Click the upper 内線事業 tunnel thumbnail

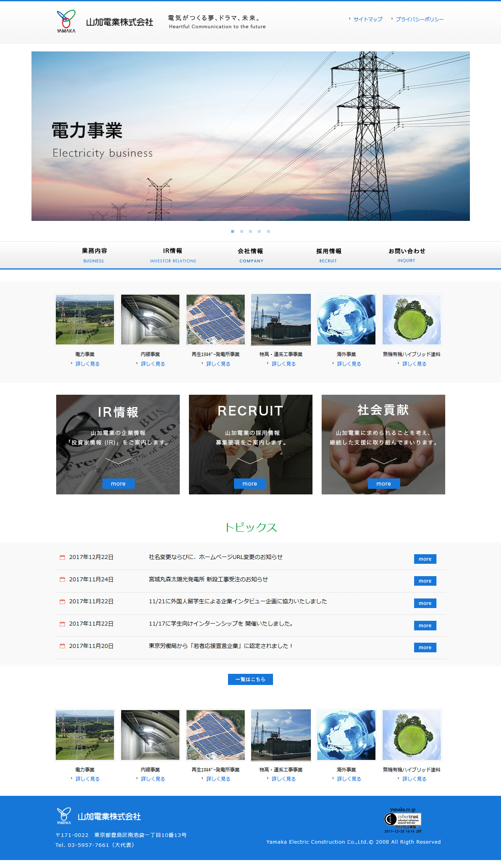pos(150,319)
